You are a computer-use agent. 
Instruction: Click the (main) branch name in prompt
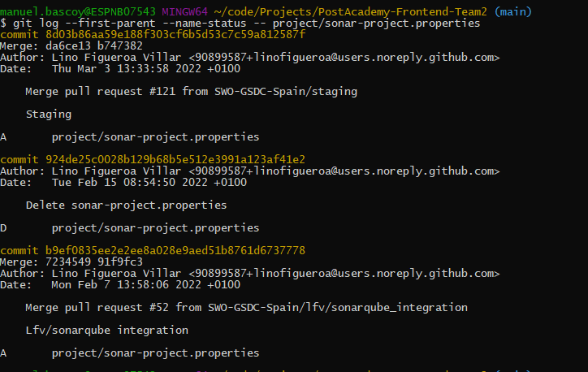(x=516, y=12)
